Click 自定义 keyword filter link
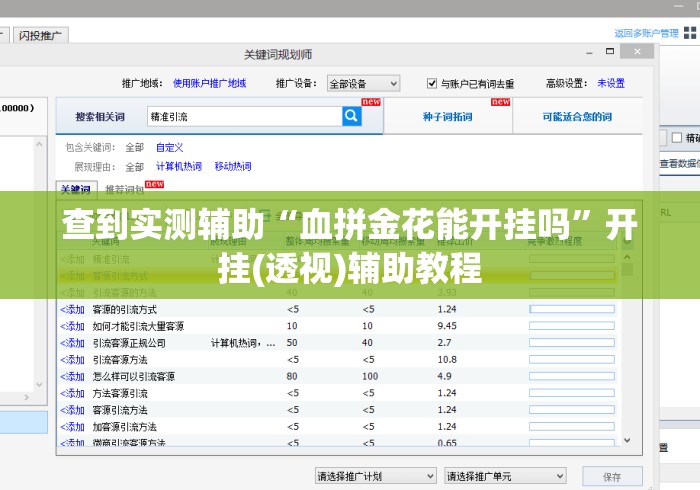The height and width of the screenshot is (490, 700). (x=170, y=147)
